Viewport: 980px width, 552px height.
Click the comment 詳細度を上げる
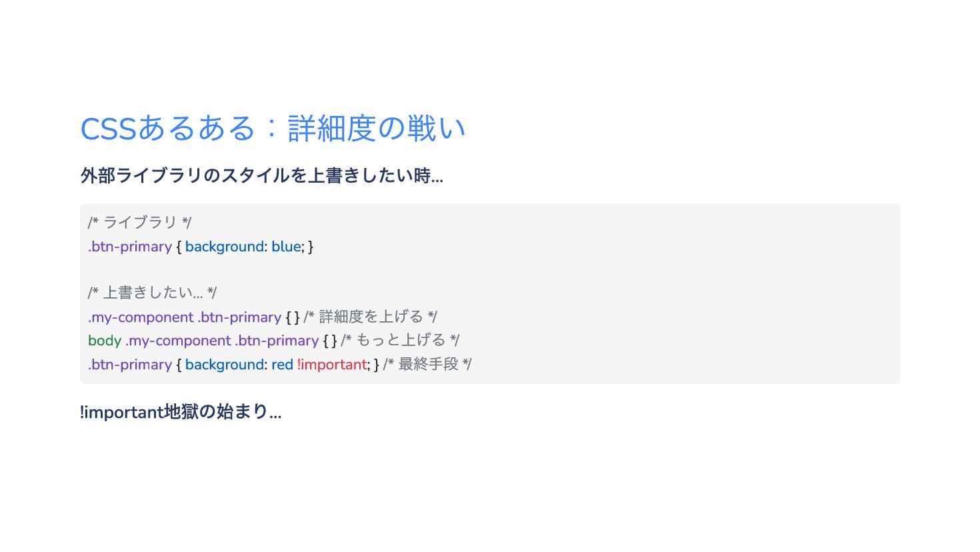pyautogui.click(x=371, y=317)
